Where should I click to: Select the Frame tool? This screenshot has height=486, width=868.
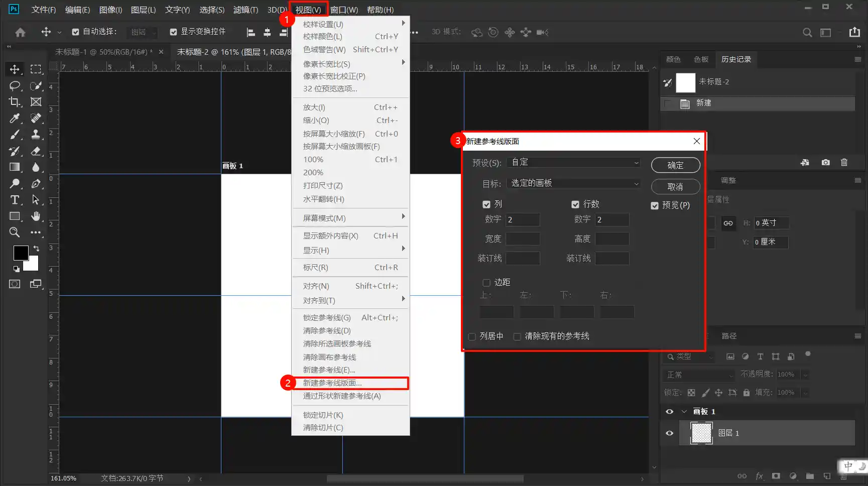point(36,102)
